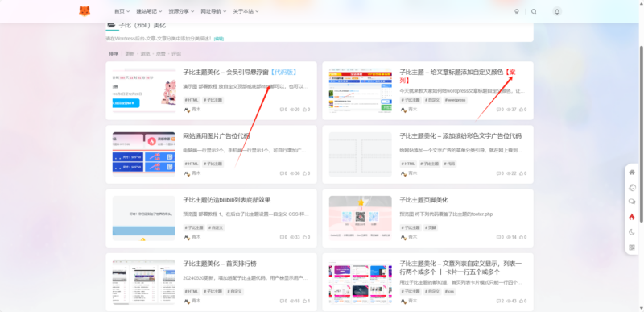Click the thumbs-up icon on the 首页排行榜 card
The height and width of the screenshot is (312, 644).
tap(304, 301)
